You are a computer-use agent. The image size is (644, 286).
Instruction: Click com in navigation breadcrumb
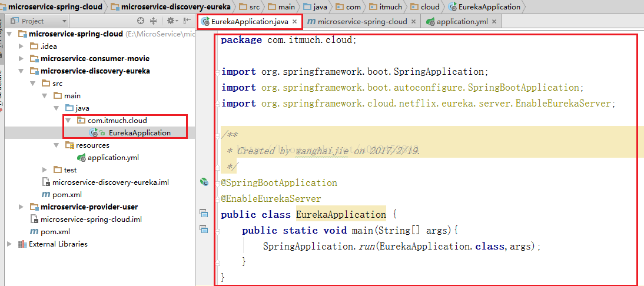(353, 6)
